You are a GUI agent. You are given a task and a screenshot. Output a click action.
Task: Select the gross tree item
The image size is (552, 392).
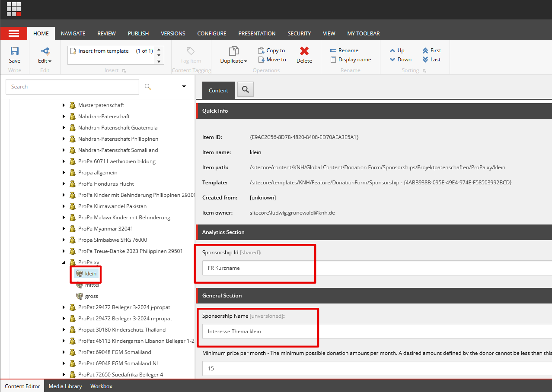(x=92, y=296)
